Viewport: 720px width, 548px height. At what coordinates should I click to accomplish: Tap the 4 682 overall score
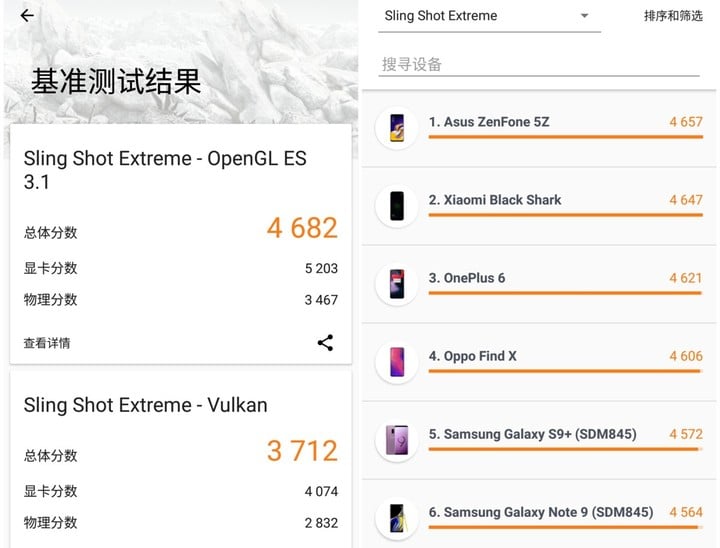click(302, 228)
